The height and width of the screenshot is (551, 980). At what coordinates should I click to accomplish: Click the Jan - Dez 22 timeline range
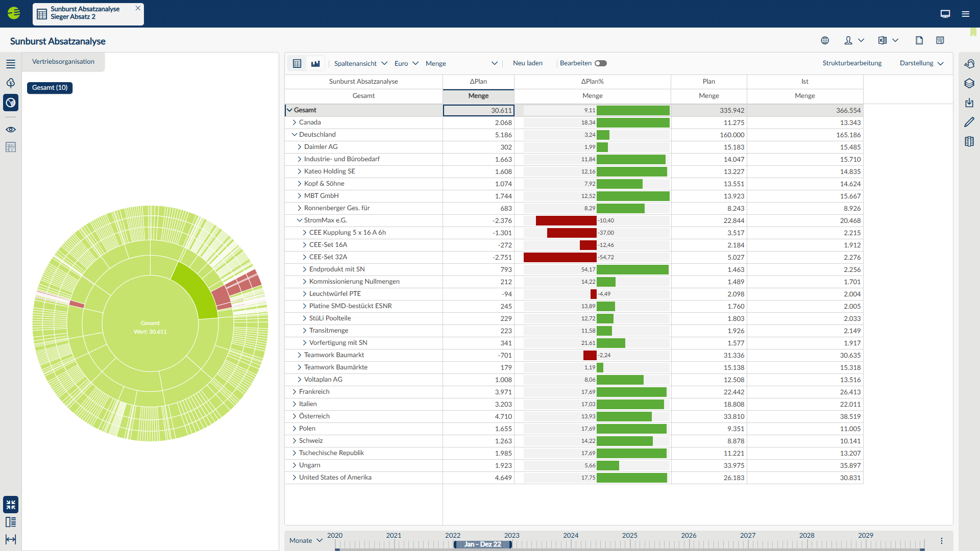tap(482, 544)
